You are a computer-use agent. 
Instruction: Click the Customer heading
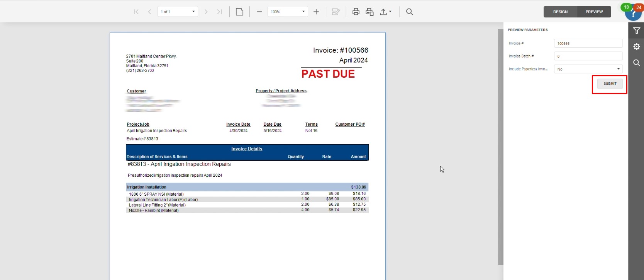(136, 91)
